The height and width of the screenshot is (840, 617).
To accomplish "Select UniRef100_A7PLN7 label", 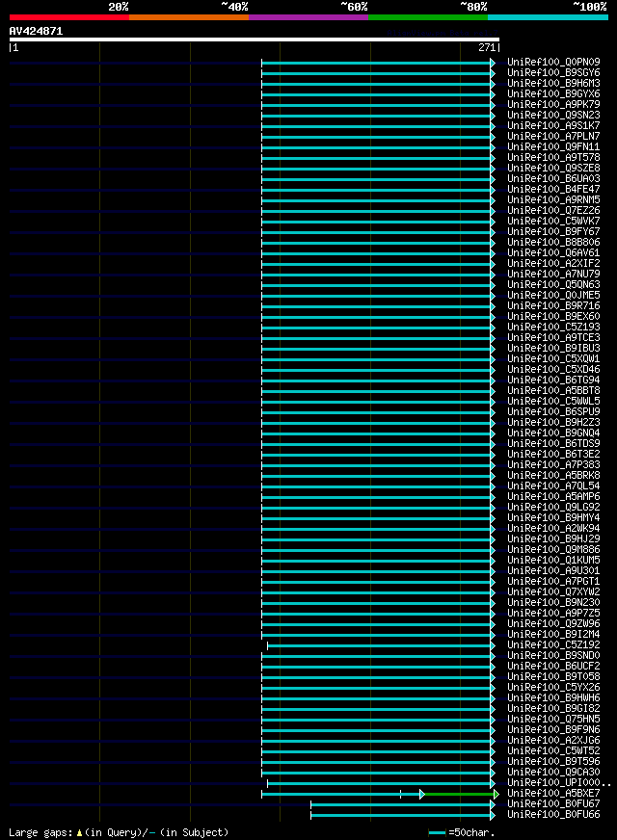I will tap(553, 136).
